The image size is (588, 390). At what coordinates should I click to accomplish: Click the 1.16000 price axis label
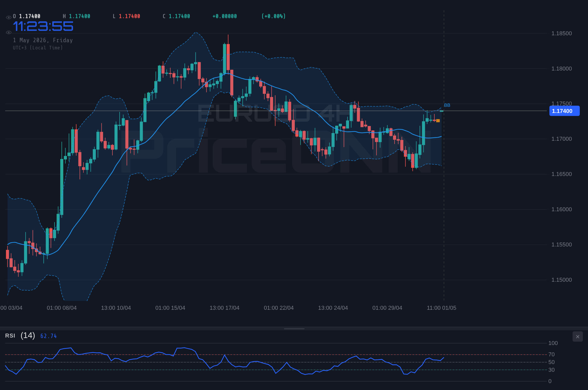pos(562,209)
